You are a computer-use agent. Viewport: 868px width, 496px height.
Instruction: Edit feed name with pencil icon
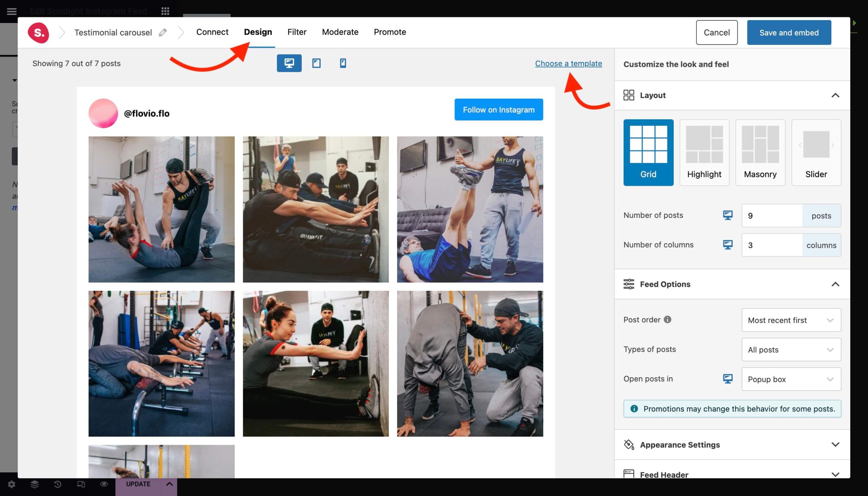coord(163,32)
